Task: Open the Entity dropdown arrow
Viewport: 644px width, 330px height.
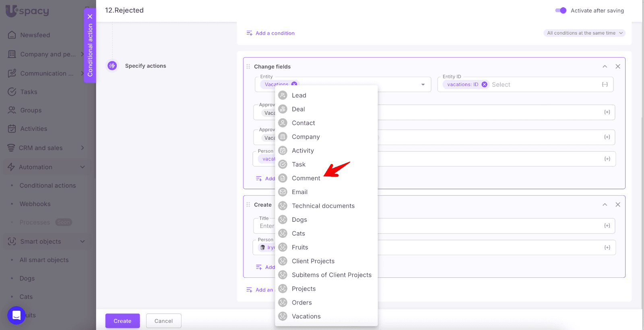Action: (x=423, y=85)
